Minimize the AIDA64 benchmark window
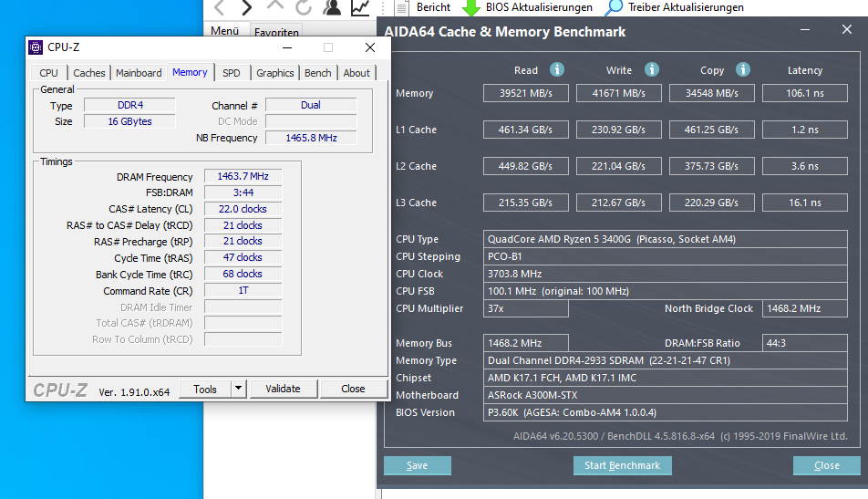This screenshot has width=868, height=499. point(805,30)
